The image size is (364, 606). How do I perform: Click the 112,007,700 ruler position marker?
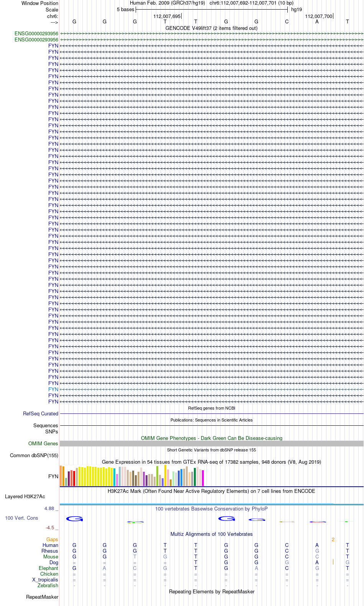pyautogui.click(x=319, y=16)
